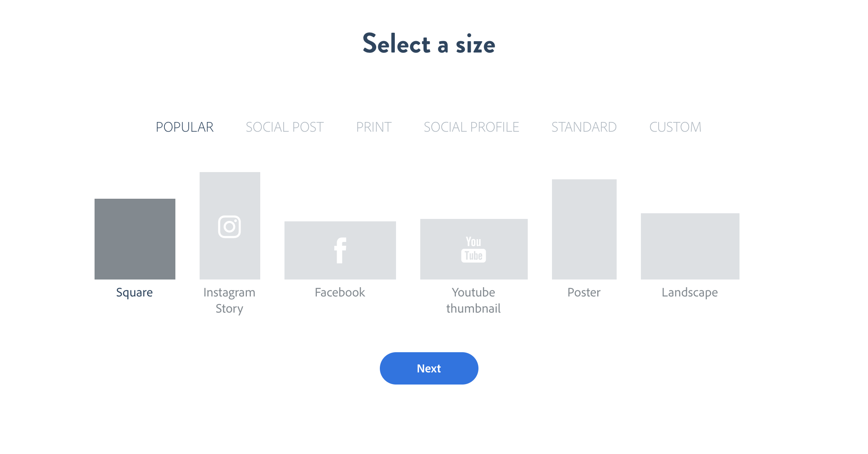Click the Youtube thumbnail label

click(474, 301)
